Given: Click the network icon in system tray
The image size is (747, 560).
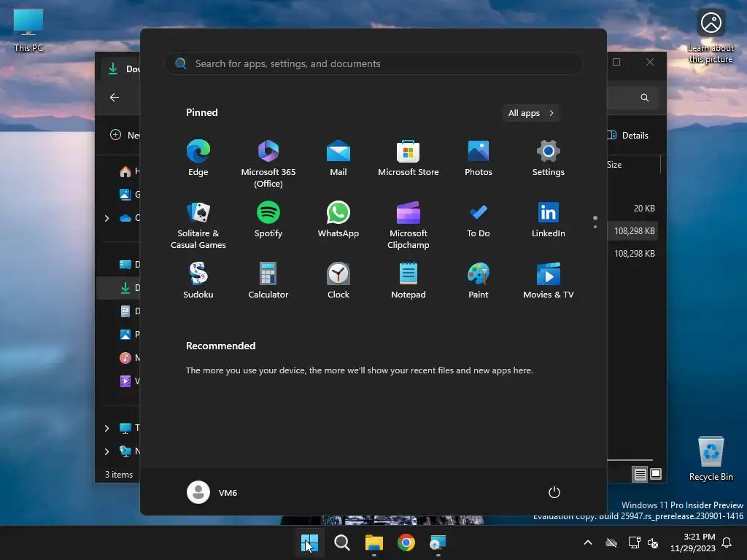Looking at the screenshot, I should pos(635,542).
